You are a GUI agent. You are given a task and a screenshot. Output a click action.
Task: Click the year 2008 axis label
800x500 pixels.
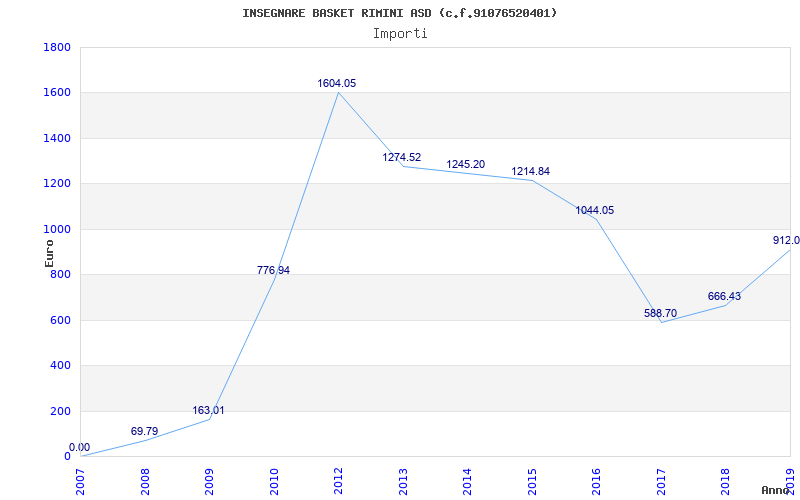145,482
